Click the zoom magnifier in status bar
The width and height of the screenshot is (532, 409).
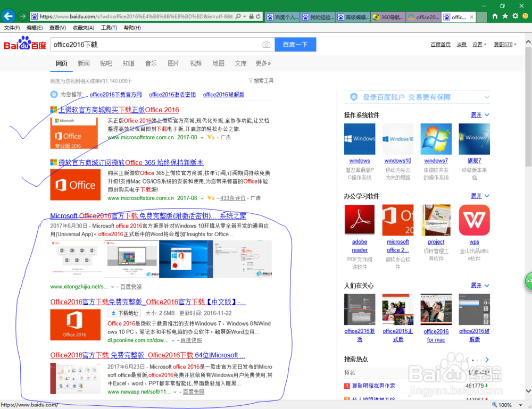[494, 405]
